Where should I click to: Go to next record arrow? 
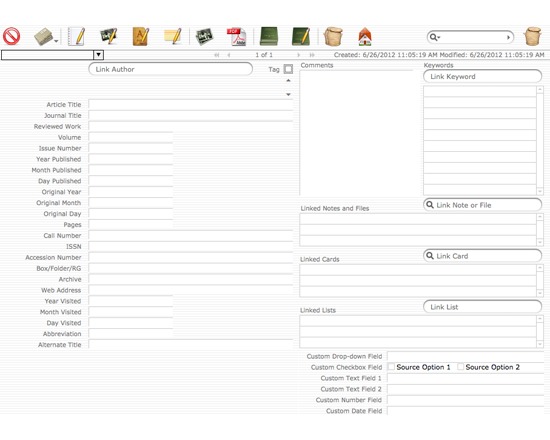tap(299, 55)
